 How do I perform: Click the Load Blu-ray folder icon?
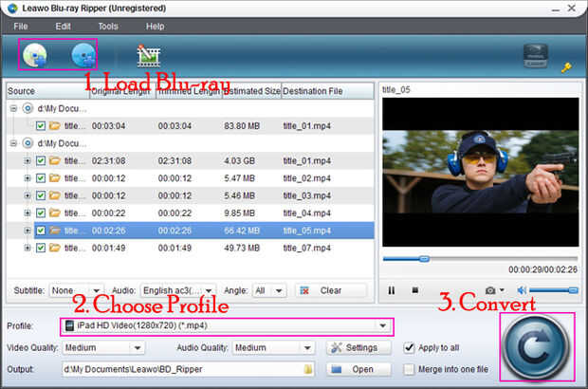click(83, 55)
